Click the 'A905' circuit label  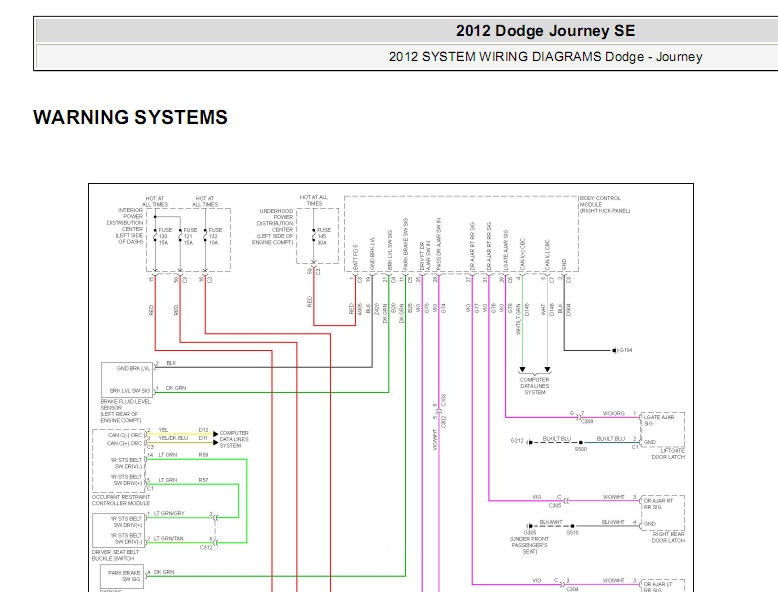(360, 309)
